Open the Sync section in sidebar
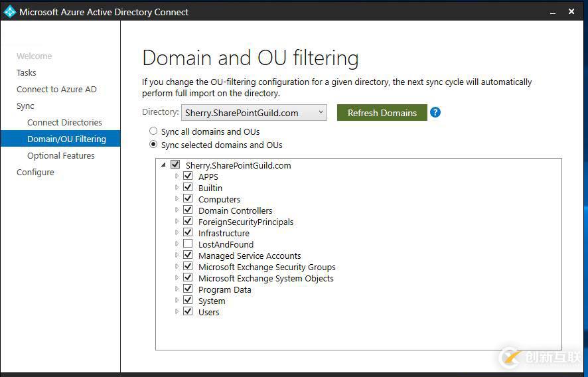The image size is (588, 377). (25, 106)
